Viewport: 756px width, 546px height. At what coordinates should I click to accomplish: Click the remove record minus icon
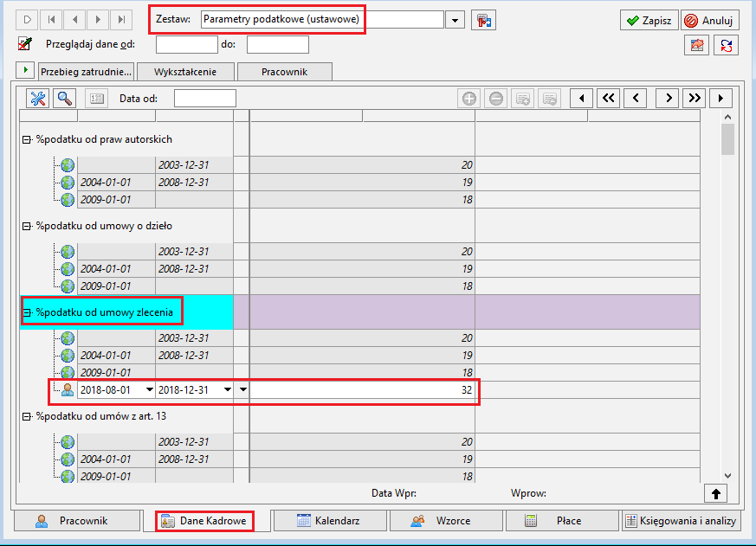coord(495,99)
